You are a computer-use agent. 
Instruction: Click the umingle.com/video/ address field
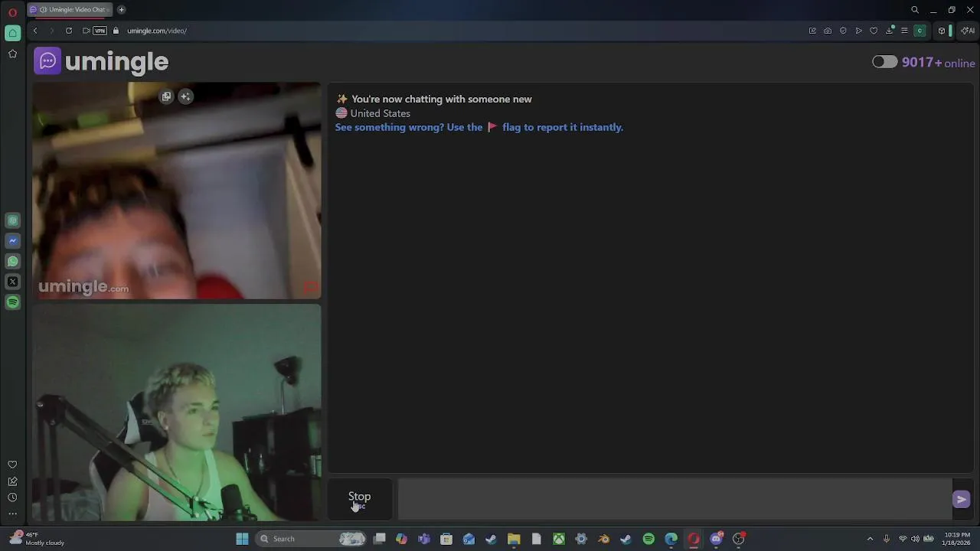157,31
